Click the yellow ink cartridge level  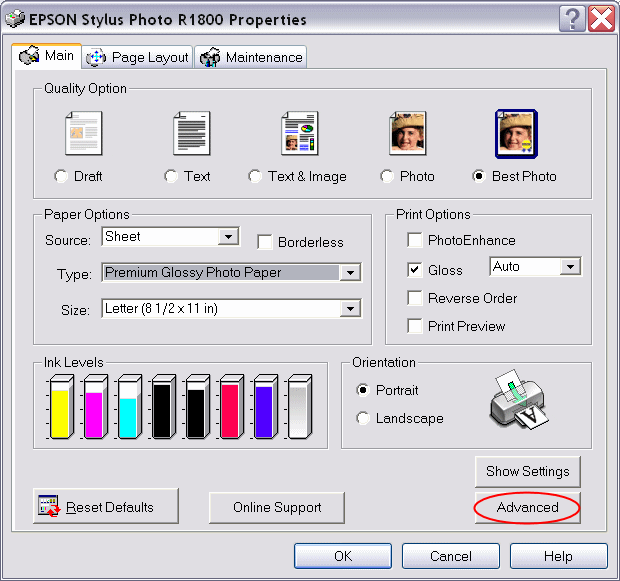click(x=60, y=407)
